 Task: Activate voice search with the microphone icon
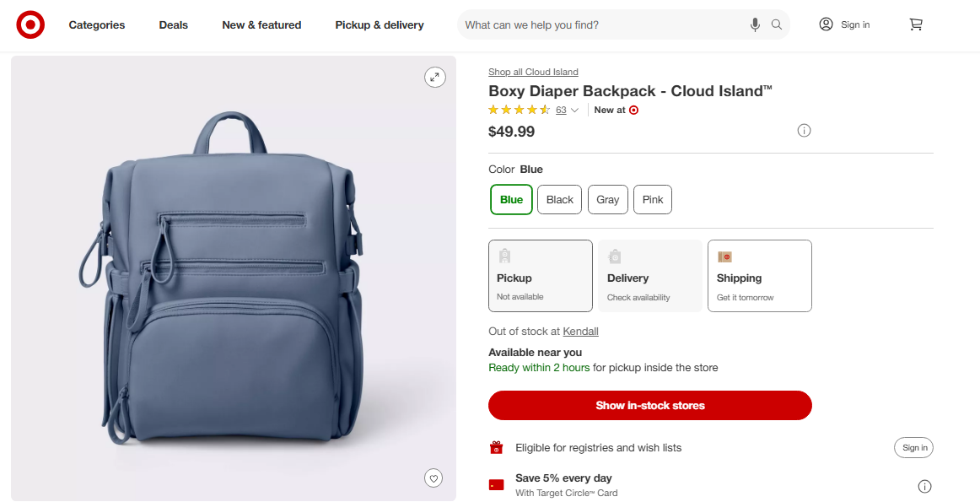pos(755,24)
